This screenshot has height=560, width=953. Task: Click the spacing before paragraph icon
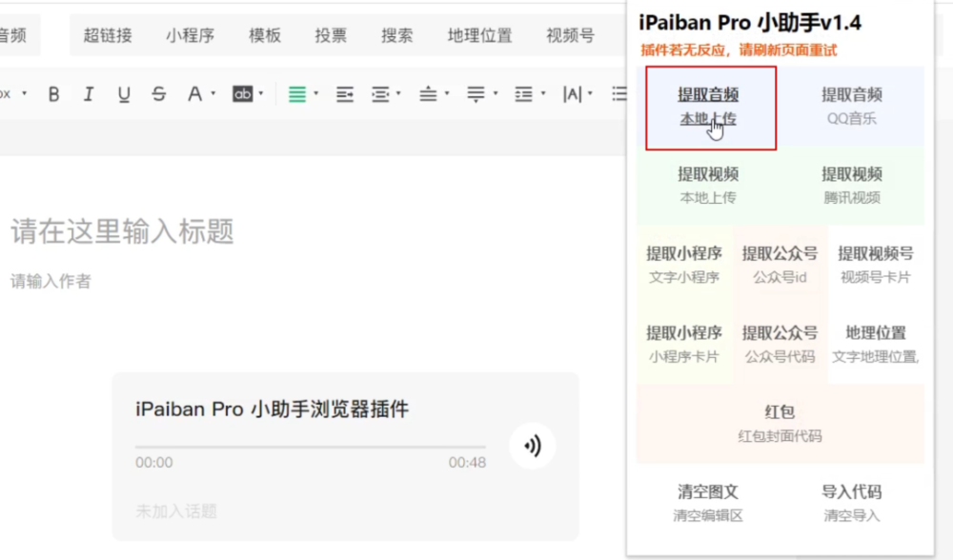point(428,94)
